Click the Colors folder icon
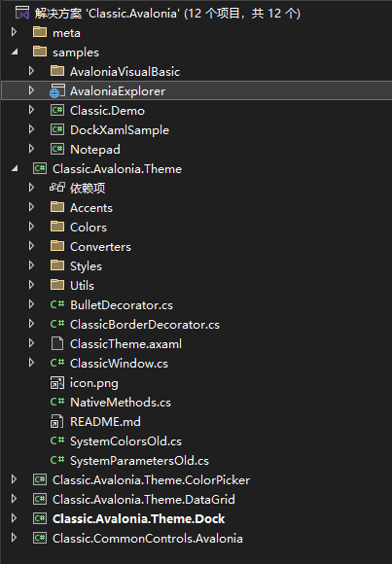The height and width of the screenshot is (564, 392). coord(57,227)
